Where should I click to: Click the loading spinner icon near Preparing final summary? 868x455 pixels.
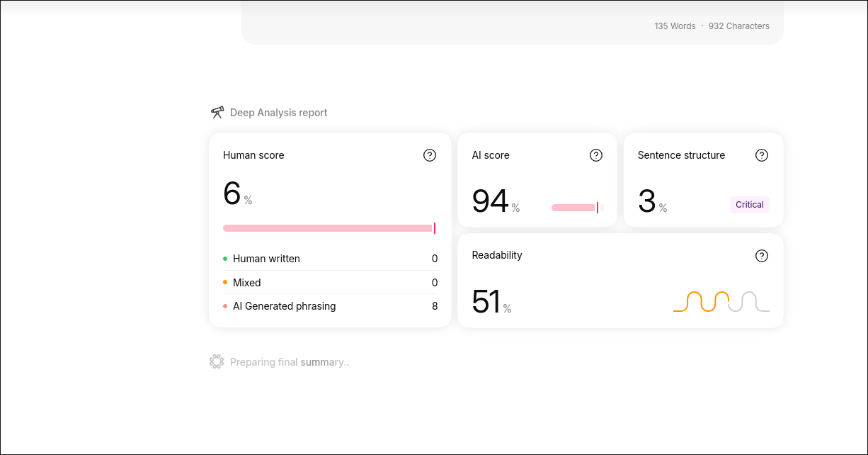[217, 361]
